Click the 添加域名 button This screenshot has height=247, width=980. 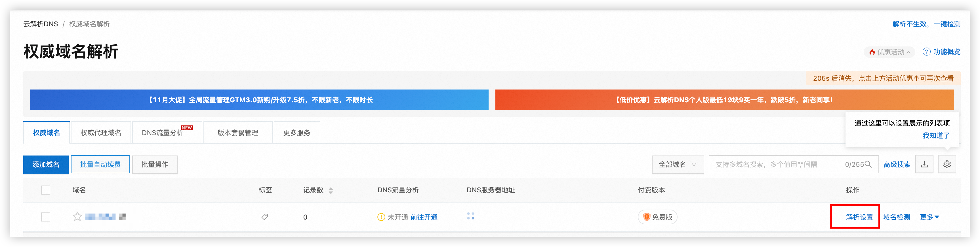pos(46,165)
